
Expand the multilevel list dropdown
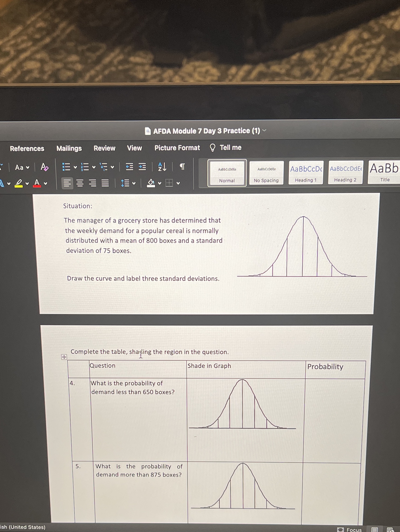[x=112, y=167]
